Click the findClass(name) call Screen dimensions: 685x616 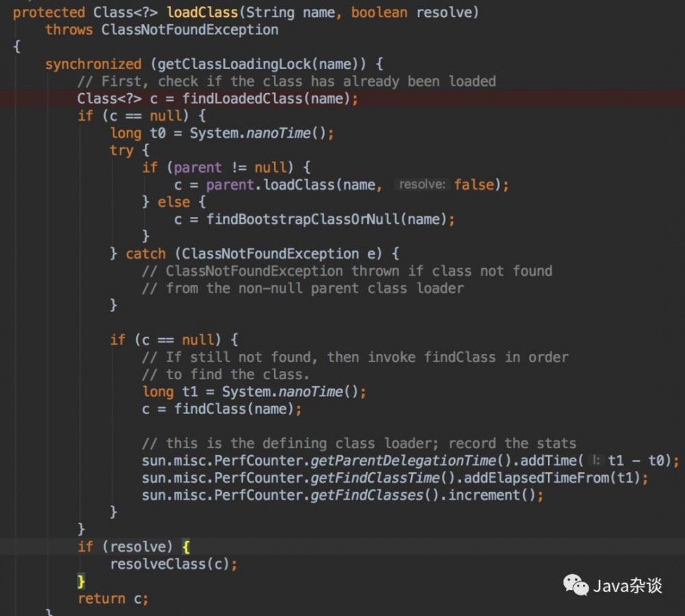tap(234, 409)
